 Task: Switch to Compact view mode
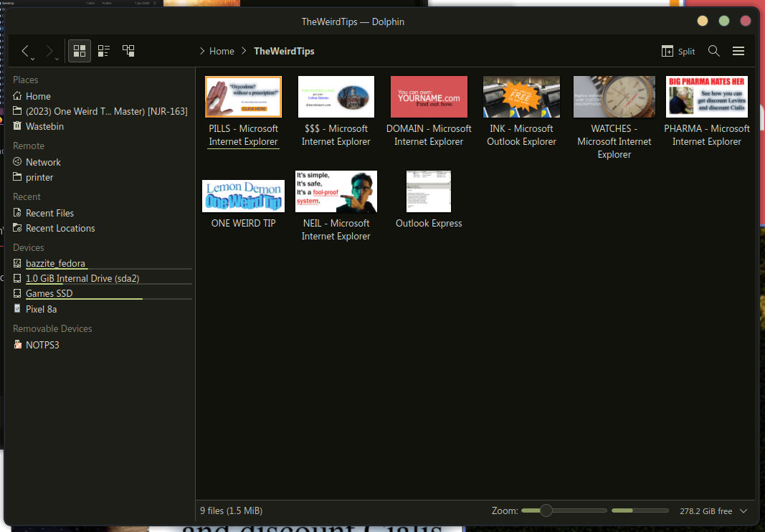104,51
